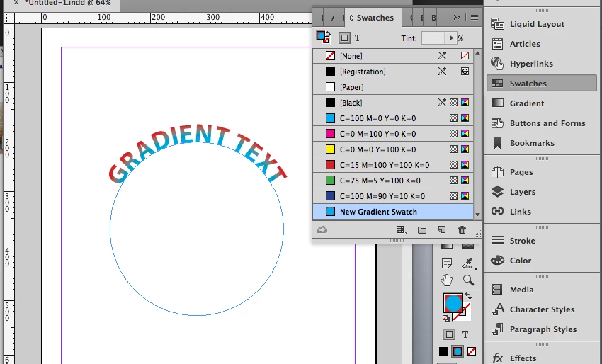This screenshot has width=602, height=364.
Task: Click the Swatches list scroll-up arrow
Action: tap(477, 52)
